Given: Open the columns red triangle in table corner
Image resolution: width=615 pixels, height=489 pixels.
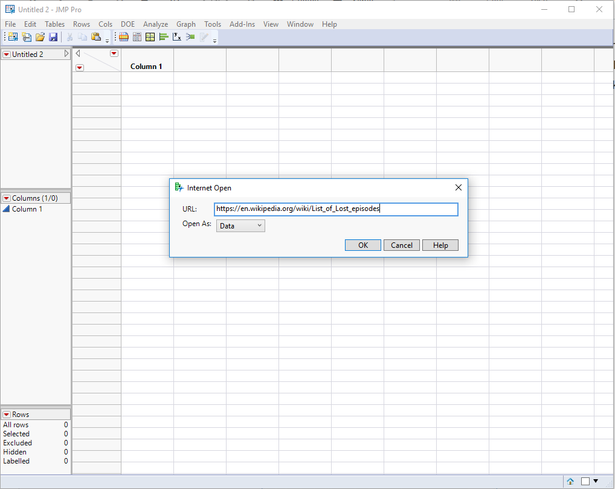Looking at the screenshot, I should click(x=114, y=53).
